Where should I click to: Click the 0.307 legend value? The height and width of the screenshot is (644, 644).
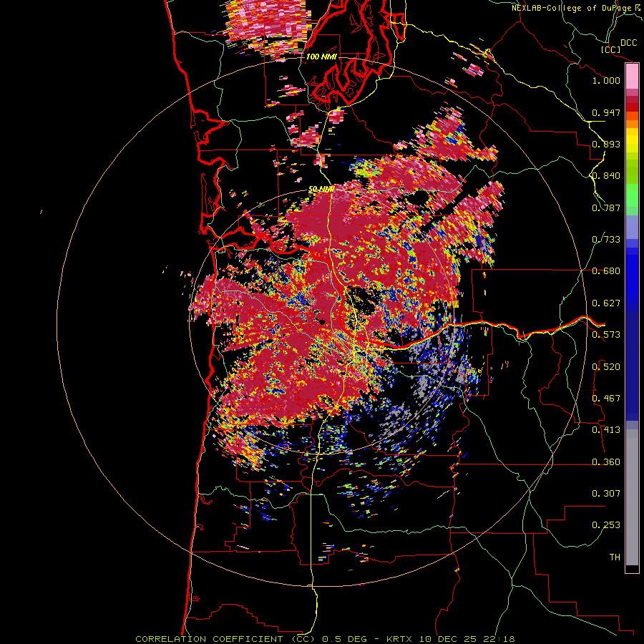click(x=606, y=494)
